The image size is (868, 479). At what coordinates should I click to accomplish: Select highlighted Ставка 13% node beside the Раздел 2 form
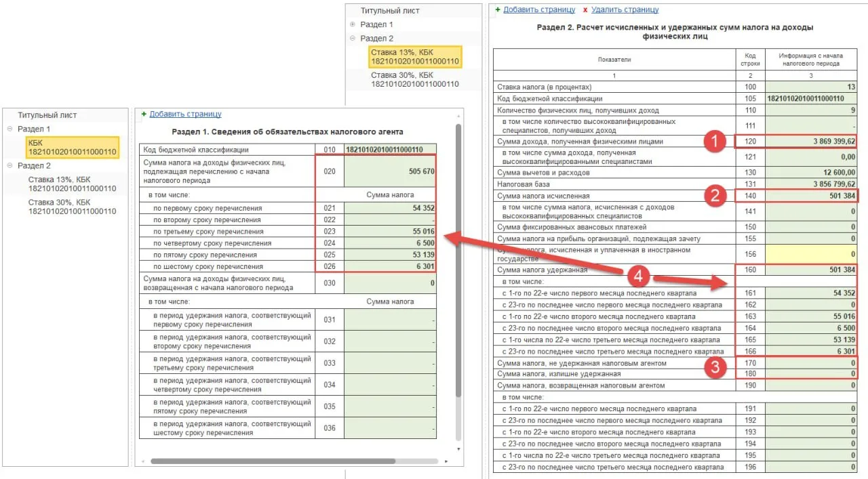416,57
